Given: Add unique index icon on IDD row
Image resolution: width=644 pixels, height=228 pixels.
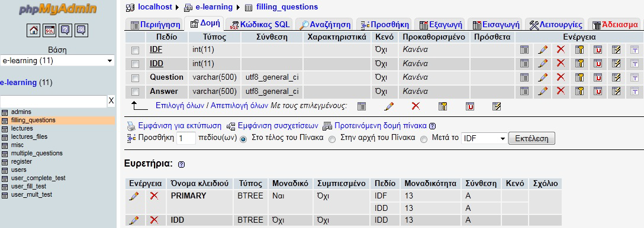Looking at the screenshot, I should pyautogui.click(x=598, y=64).
